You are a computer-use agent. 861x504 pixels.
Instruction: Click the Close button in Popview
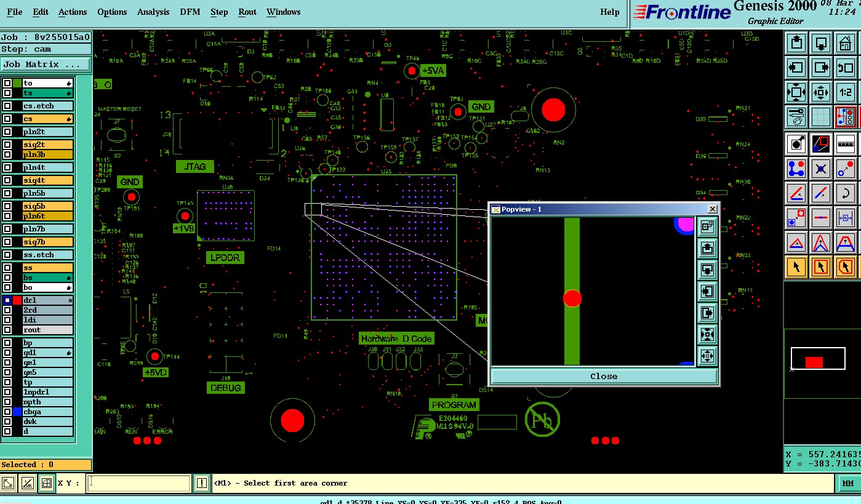pos(604,377)
